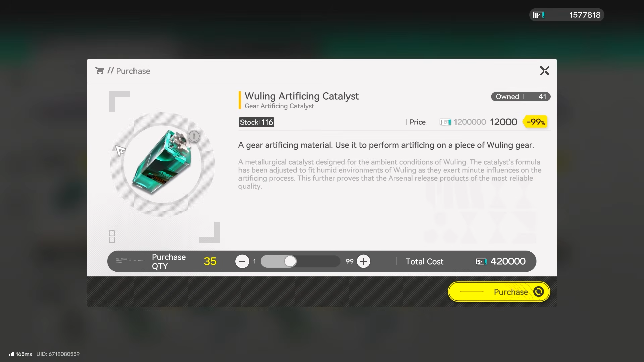Image resolution: width=644 pixels, height=362 pixels.
Task: Click the network signal strength icon
Action: (11, 354)
